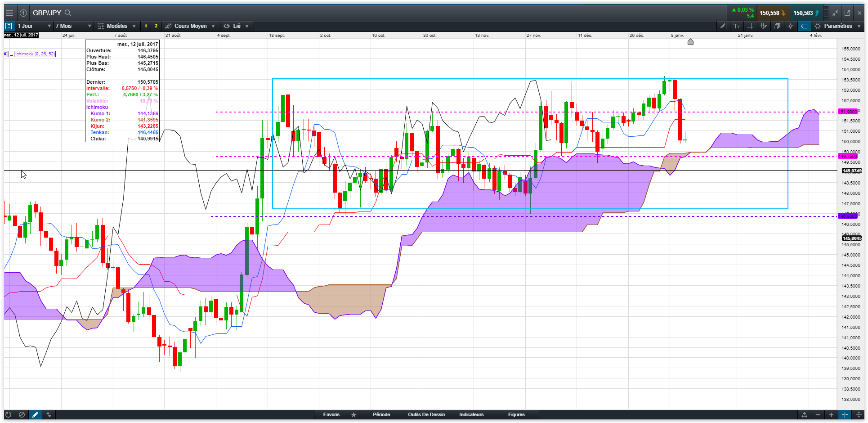The image size is (868, 423).
Task: Close the GBP/JPY chart panel
Action: (x=859, y=13)
